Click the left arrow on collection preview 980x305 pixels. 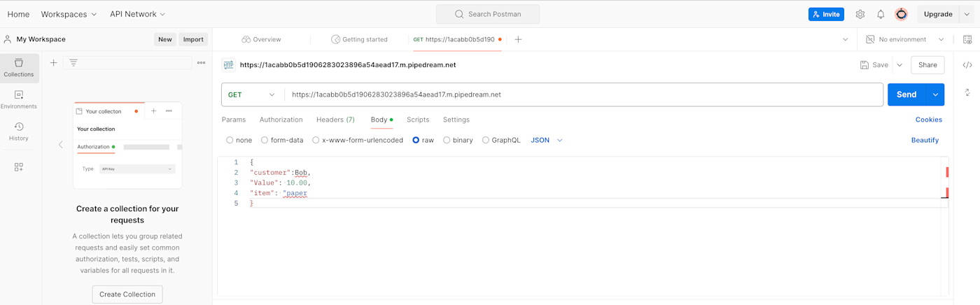60,145
